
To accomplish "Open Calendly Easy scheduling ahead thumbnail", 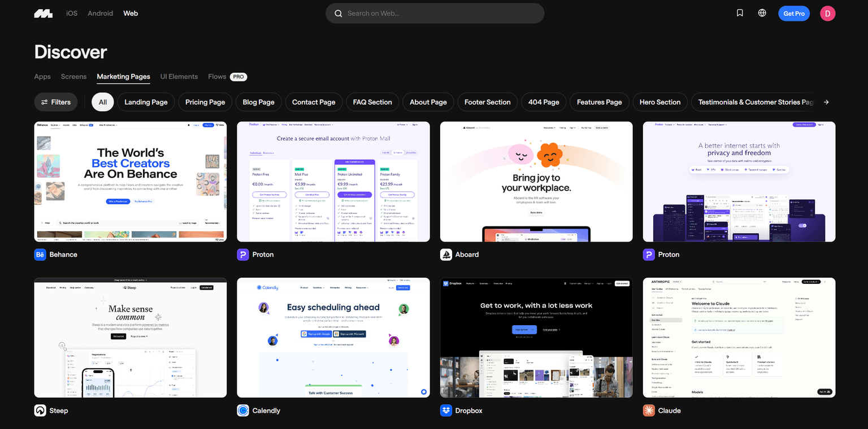I will [x=333, y=338].
